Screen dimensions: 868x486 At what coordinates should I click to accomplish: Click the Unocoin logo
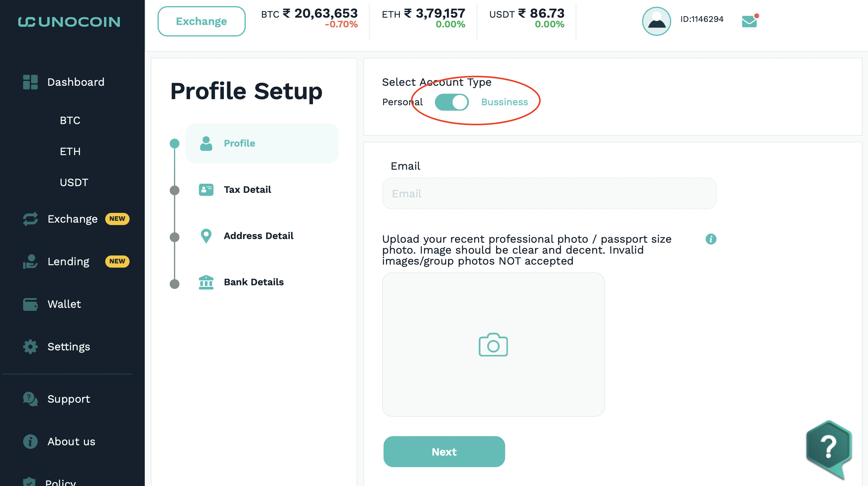69,22
